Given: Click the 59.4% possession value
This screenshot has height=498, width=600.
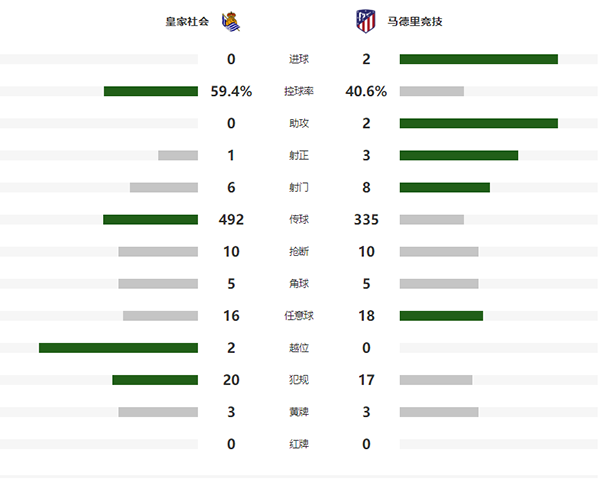Looking at the screenshot, I should (x=231, y=91).
